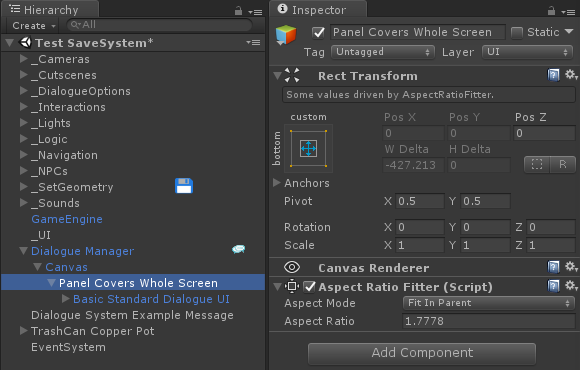Screen dimensions: 580x370
Task: Click the Rotation Z input field
Action: point(550,227)
